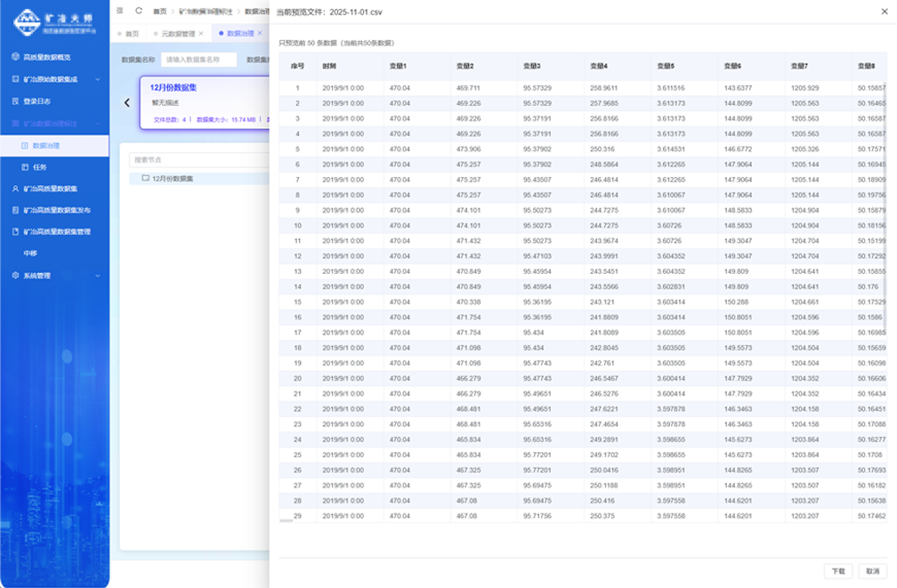
Task: Expand the 系统管理 menu chevron
Action: click(x=97, y=276)
